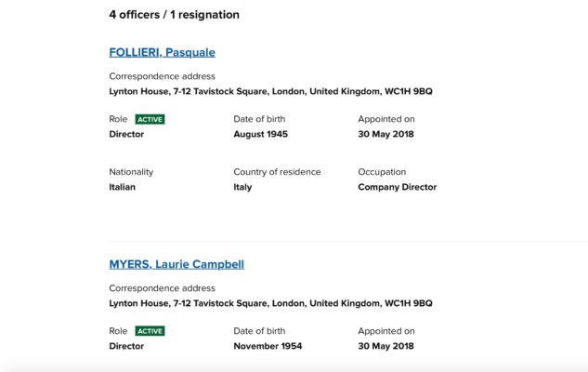
Task: Open the FOLLIERI, Pasquale officer link
Action: click(x=162, y=52)
